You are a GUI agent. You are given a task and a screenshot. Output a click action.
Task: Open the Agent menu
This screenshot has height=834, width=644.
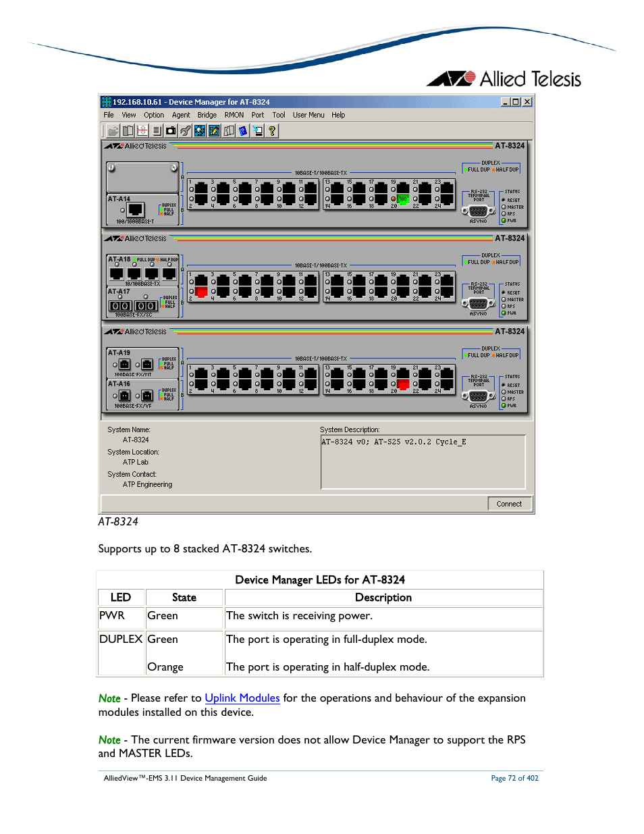click(x=181, y=115)
